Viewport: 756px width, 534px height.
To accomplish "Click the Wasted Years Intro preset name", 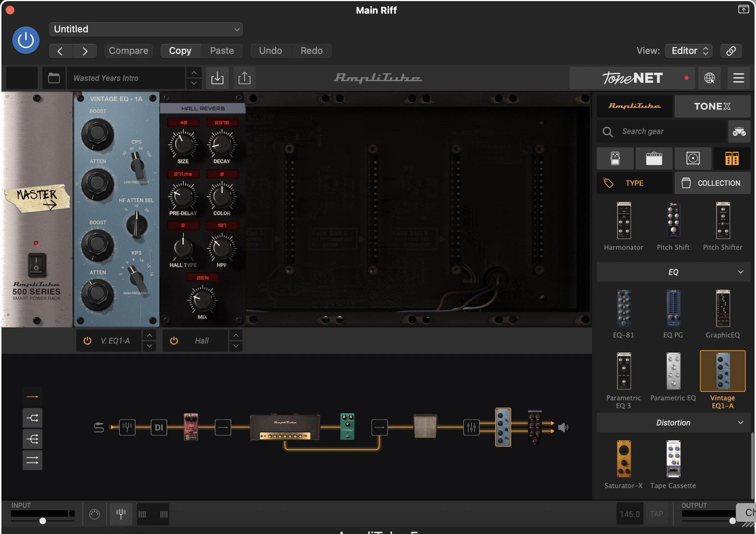I will (x=126, y=78).
